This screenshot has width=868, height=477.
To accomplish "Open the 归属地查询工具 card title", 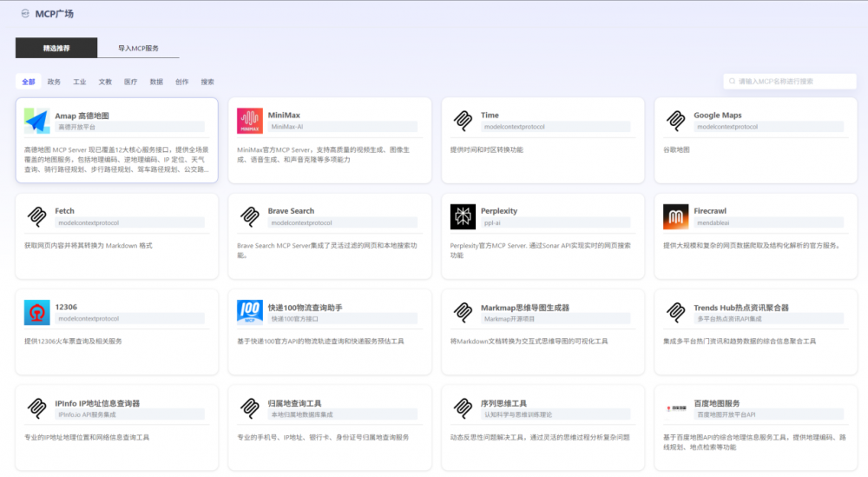I will pyautogui.click(x=294, y=403).
